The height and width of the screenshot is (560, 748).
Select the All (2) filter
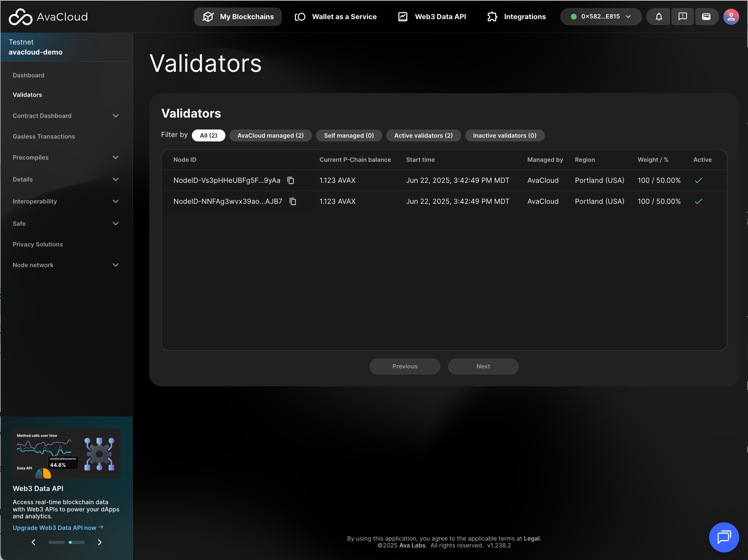click(208, 135)
